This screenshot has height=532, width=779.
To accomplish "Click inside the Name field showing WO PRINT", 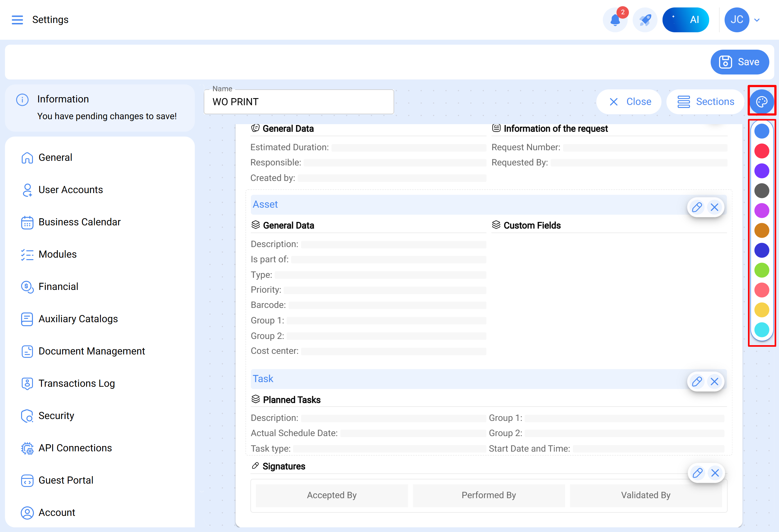I will [x=299, y=102].
